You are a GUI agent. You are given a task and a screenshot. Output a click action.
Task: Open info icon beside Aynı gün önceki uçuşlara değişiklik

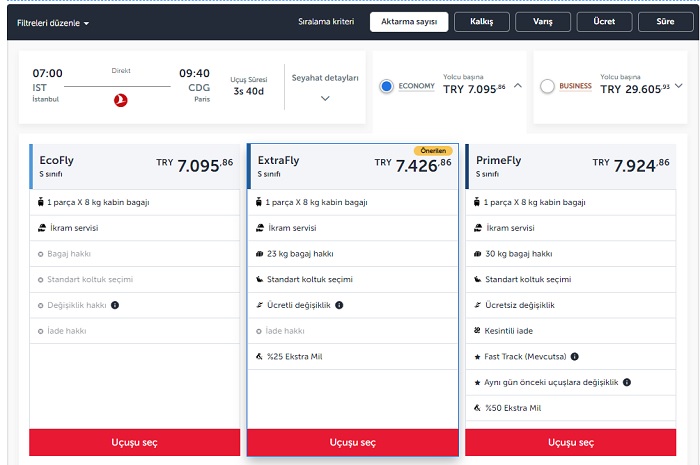(x=627, y=382)
